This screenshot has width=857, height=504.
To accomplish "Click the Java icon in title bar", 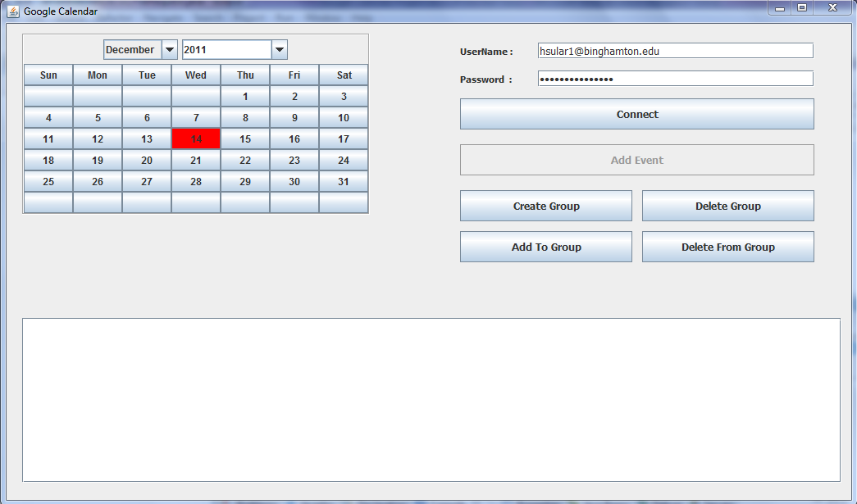I will coord(12,11).
